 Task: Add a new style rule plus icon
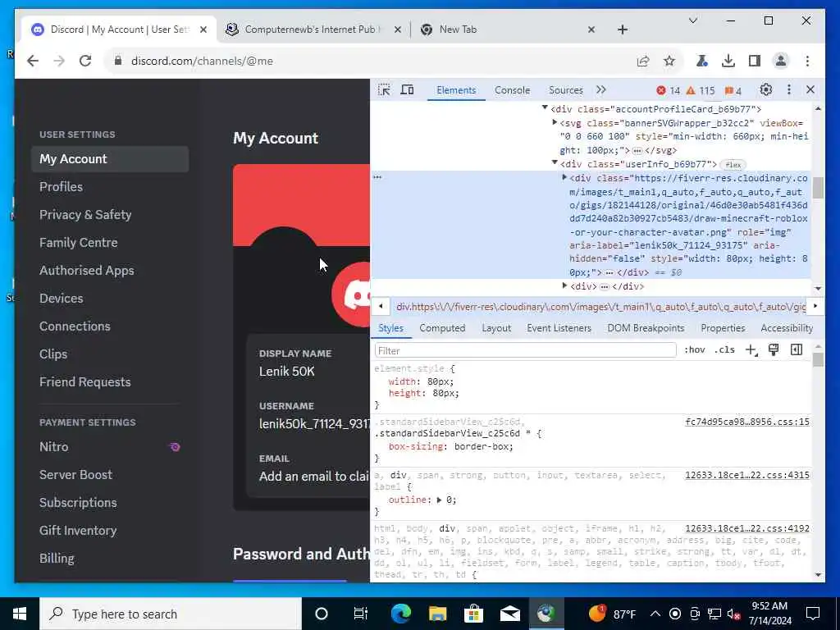tap(751, 349)
